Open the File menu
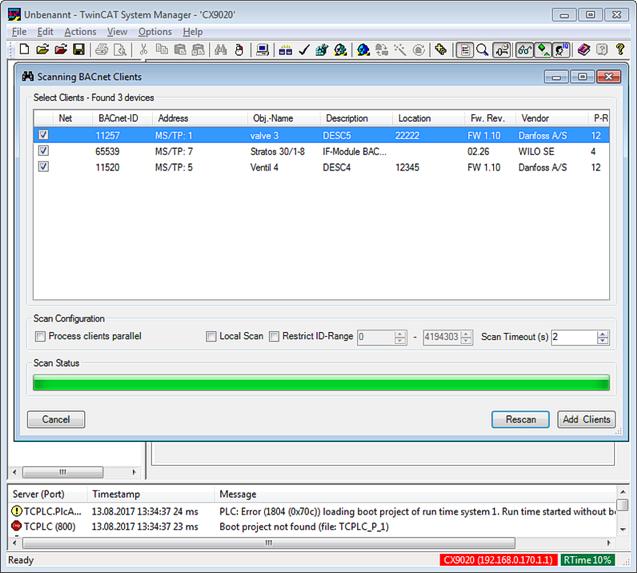This screenshot has width=637, height=573. click(19, 32)
